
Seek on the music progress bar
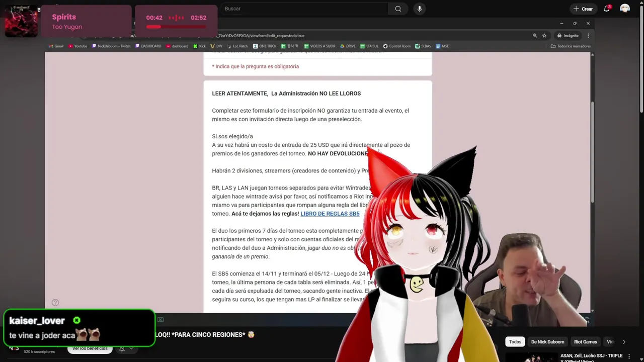176,27
